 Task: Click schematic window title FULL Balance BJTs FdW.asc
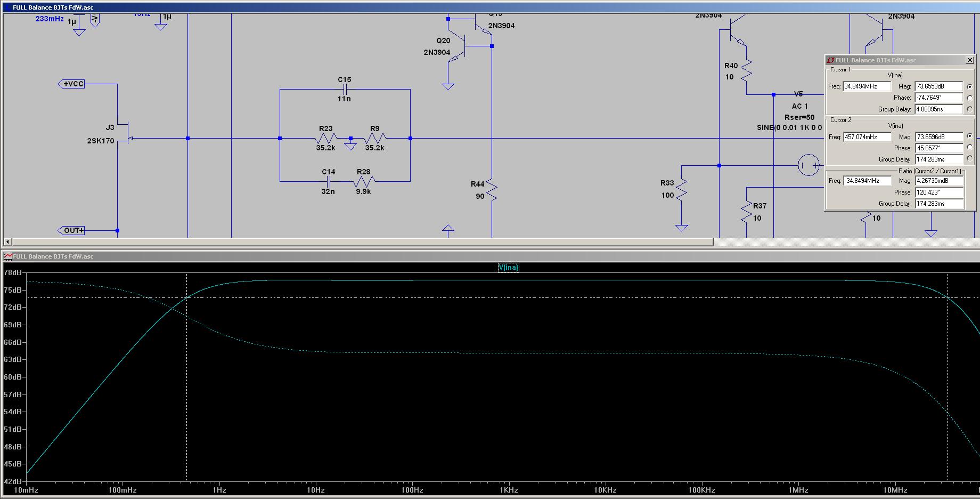[53, 7]
